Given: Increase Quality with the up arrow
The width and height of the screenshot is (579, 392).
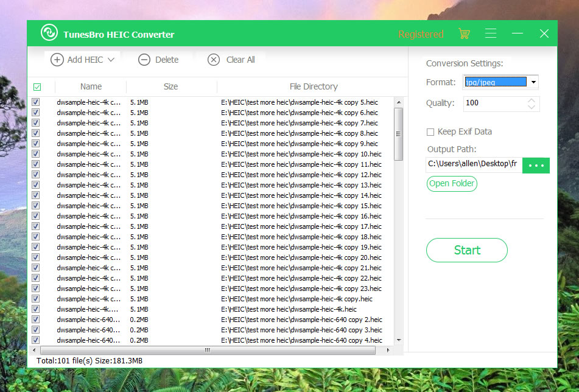Looking at the screenshot, I should [532, 100].
